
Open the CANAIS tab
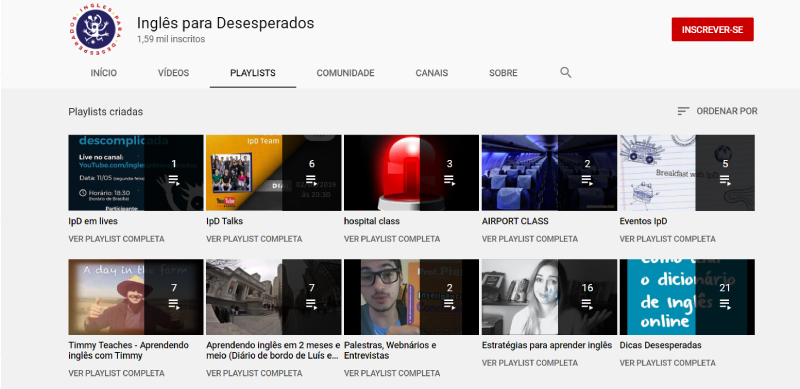(432, 73)
